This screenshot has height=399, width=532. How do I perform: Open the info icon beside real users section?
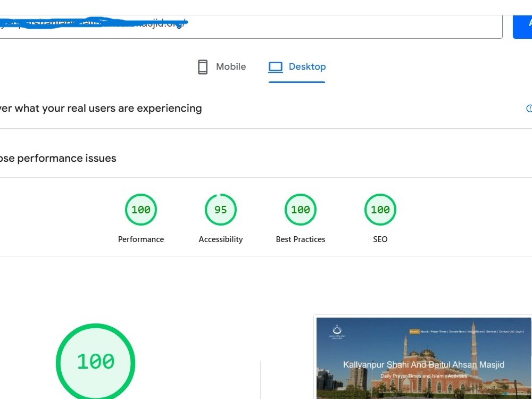point(529,108)
